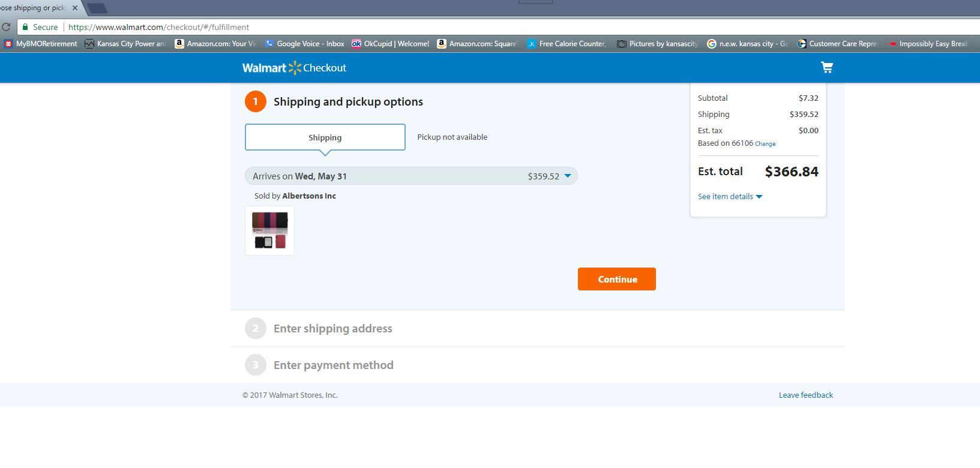Click the product thumbnail image
This screenshot has width=980, height=468.
(269, 231)
